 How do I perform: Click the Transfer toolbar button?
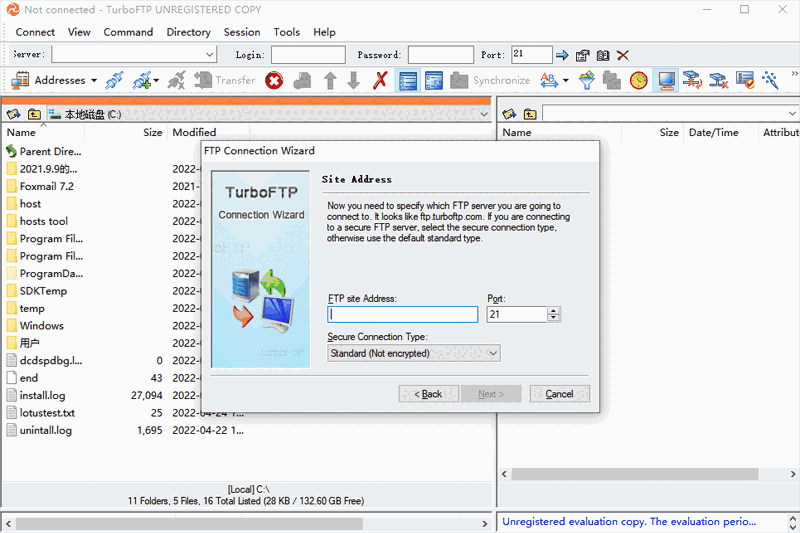[225, 81]
